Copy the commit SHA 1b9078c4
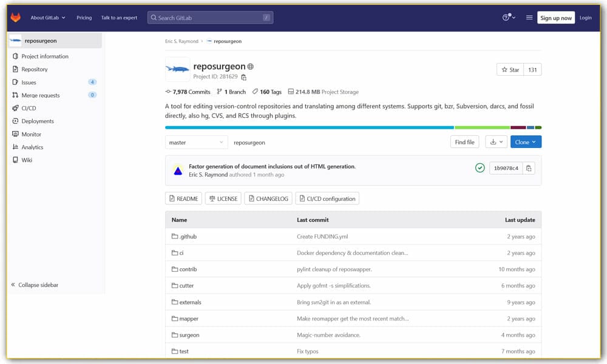The image size is (607, 364). tap(529, 168)
